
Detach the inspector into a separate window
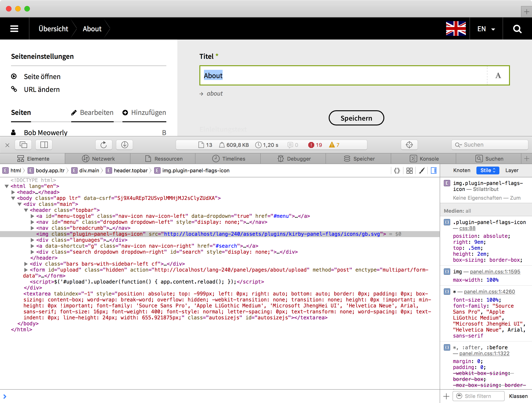click(23, 145)
